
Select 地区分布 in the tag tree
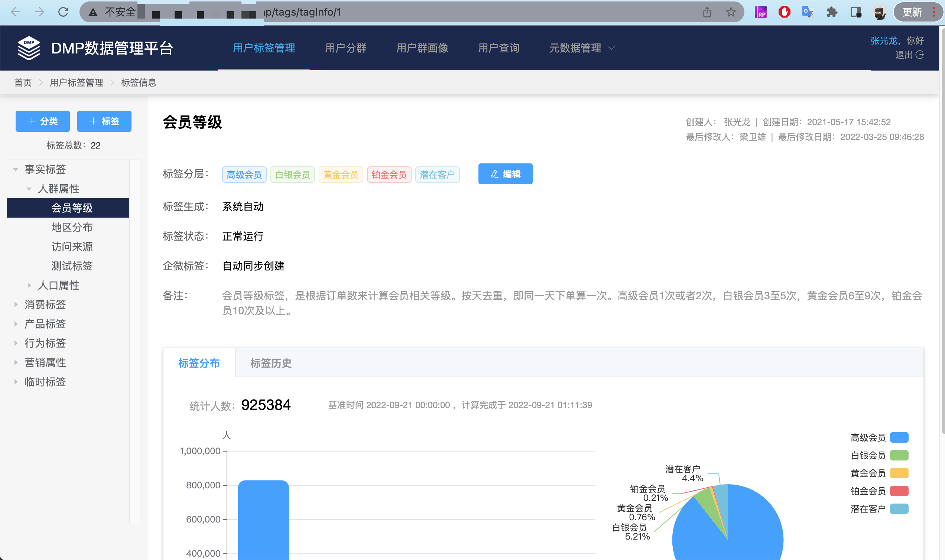(x=72, y=227)
